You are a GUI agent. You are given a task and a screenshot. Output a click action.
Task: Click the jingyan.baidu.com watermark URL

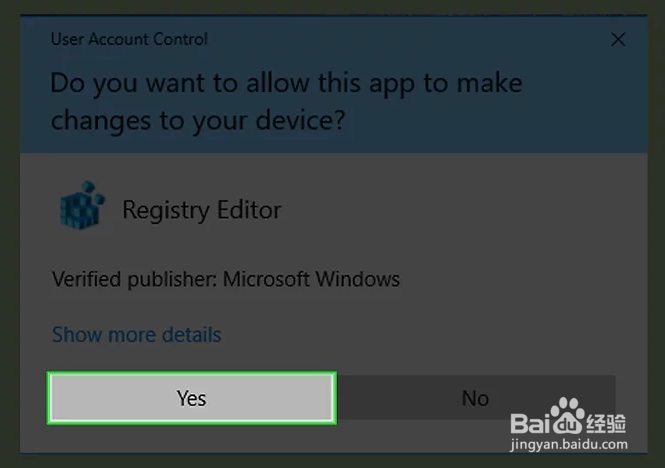point(569,445)
